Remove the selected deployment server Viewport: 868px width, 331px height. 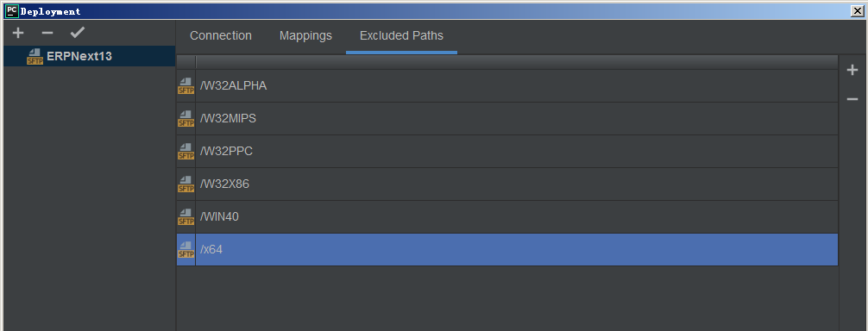[x=47, y=33]
